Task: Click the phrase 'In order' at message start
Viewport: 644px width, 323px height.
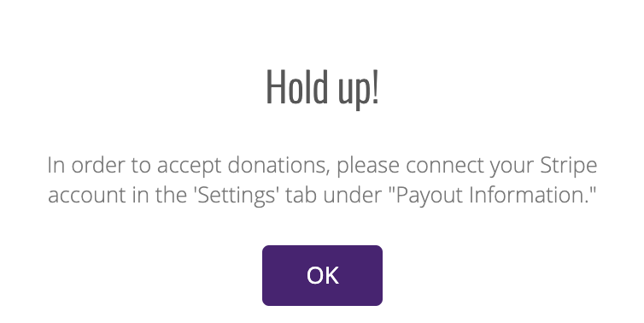Action: (86, 166)
